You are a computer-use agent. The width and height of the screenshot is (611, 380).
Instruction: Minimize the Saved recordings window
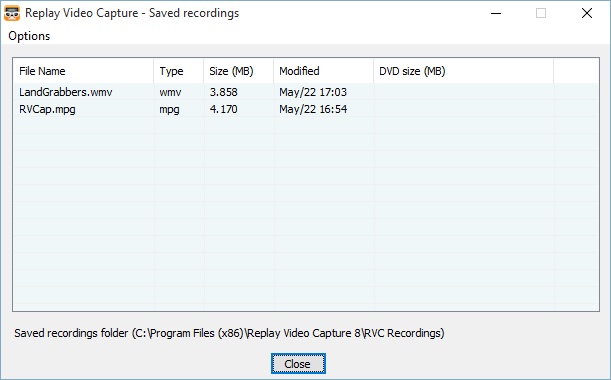[496, 13]
